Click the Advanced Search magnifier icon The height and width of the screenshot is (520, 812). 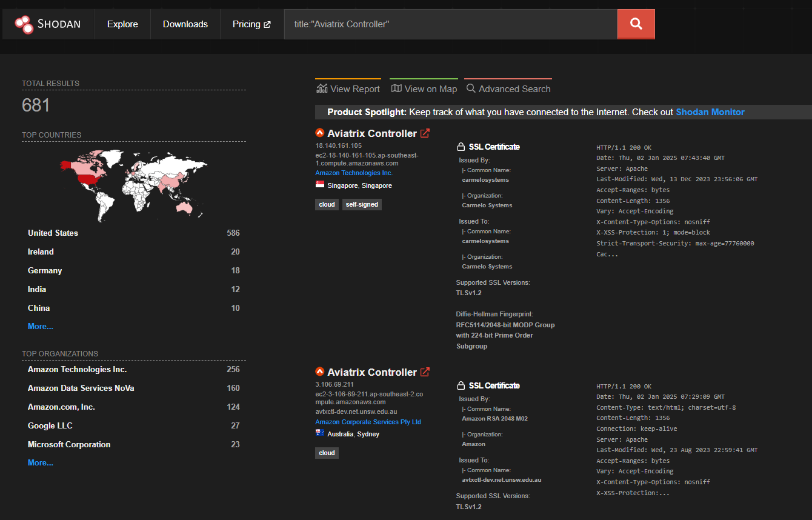[471, 88]
